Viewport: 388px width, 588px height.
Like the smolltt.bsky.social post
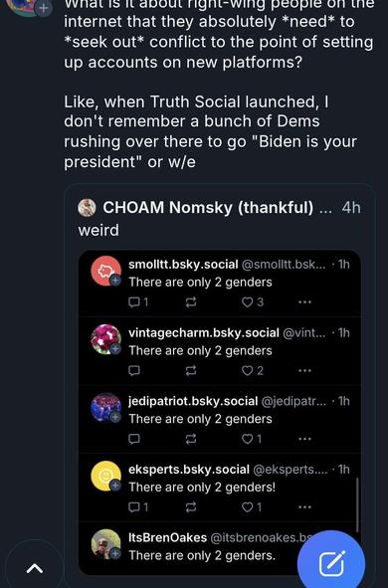253,301
